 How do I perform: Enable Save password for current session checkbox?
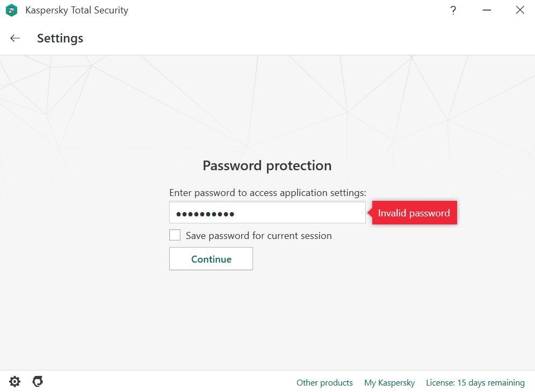(175, 235)
